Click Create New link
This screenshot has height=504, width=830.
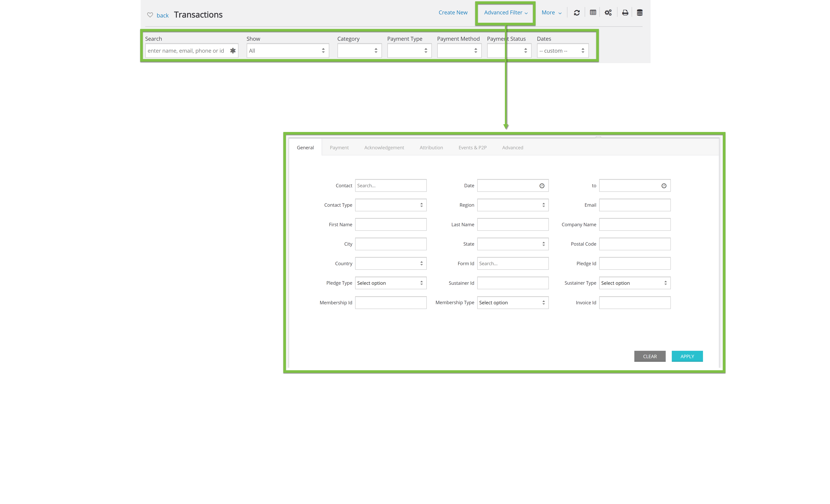453,12
